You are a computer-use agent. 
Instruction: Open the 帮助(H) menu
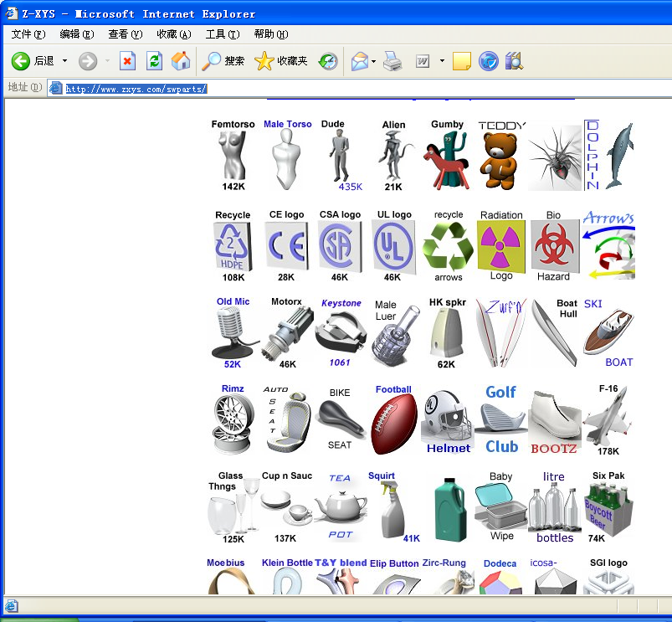[x=271, y=34]
